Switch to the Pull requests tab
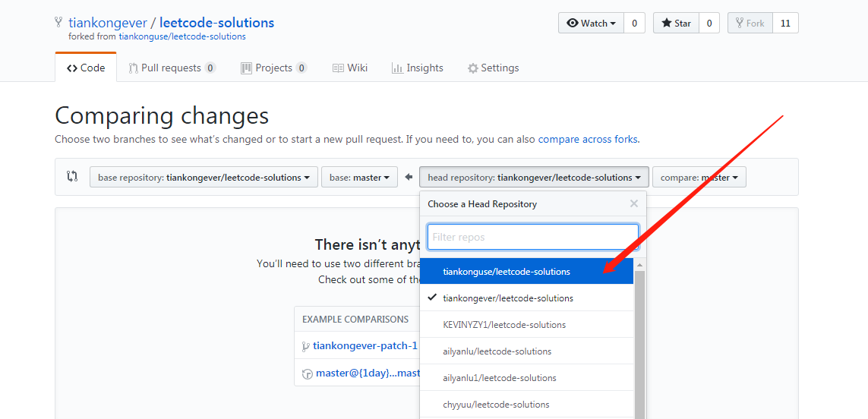The height and width of the screenshot is (419, 868). [x=172, y=68]
